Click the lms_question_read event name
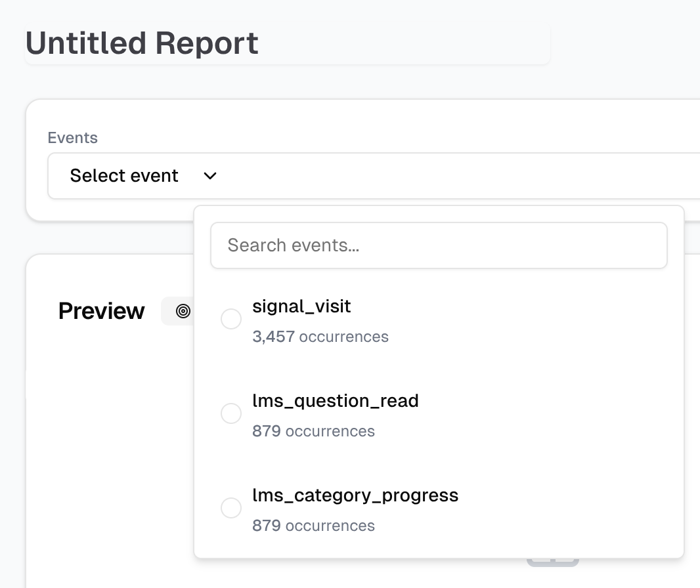The width and height of the screenshot is (700, 588). click(x=335, y=401)
